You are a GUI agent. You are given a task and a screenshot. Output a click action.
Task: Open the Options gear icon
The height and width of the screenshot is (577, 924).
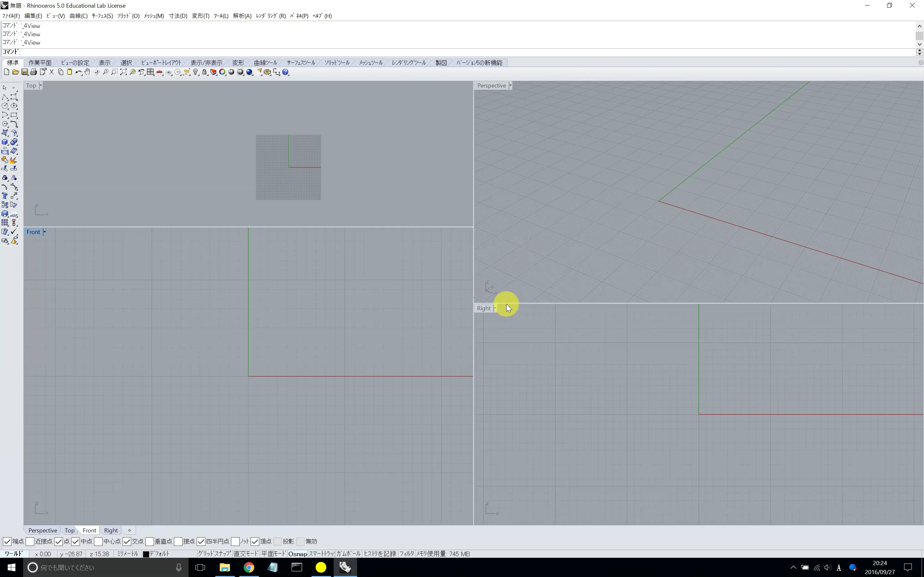267,72
